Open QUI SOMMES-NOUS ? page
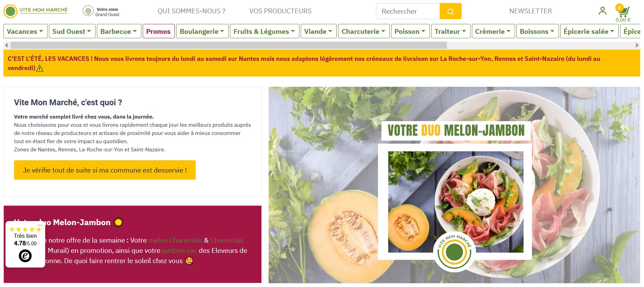 coord(192,11)
